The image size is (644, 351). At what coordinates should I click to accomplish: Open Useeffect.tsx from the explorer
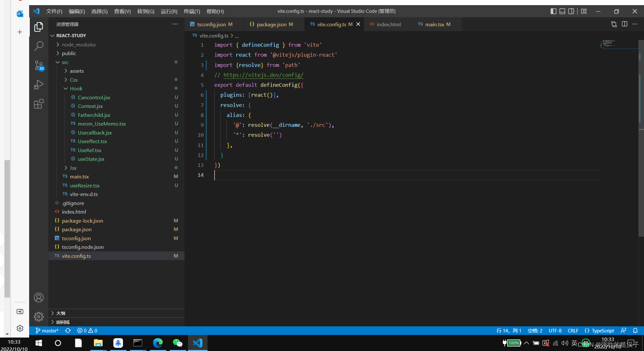coord(93,141)
